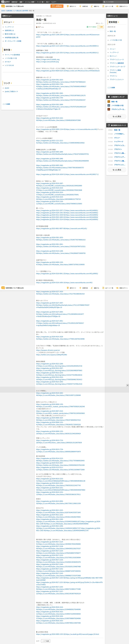The image size is (129, 644).
Task: Click the star icon of 人気記事ランキング
Action: point(109,97)
